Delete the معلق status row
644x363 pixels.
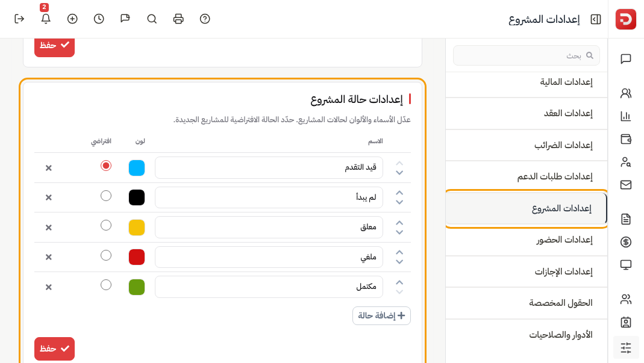click(48, 228)
